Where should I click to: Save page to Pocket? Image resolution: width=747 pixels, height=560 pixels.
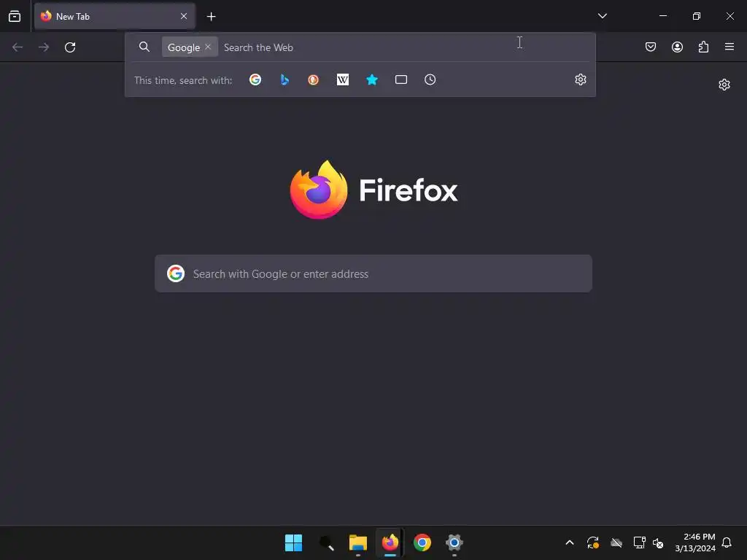(651, 47)
